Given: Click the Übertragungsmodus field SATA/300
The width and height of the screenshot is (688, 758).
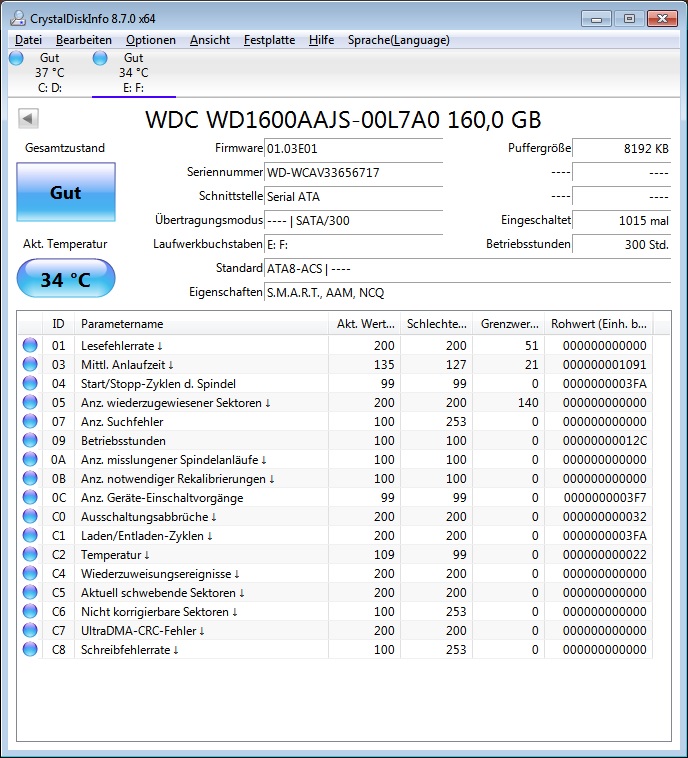Looking at the screenshot, I should 353,220.
